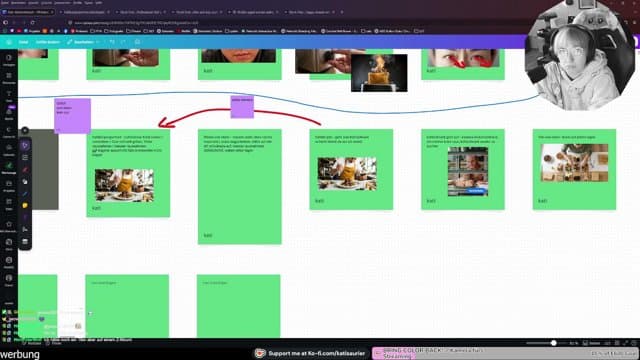The image size is (640, 360).
Task: Select the burning toaster image
Action: pos(379,73)
